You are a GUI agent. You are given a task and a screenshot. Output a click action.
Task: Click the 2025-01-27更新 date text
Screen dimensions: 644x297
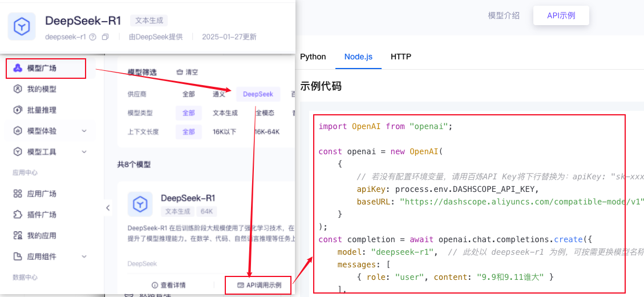pos(229,37)
